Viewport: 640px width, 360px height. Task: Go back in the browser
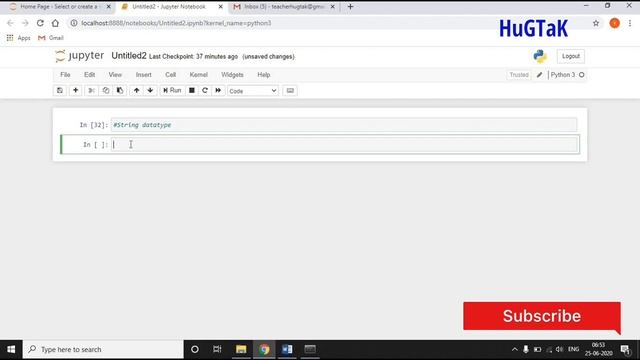click(10, 23)
